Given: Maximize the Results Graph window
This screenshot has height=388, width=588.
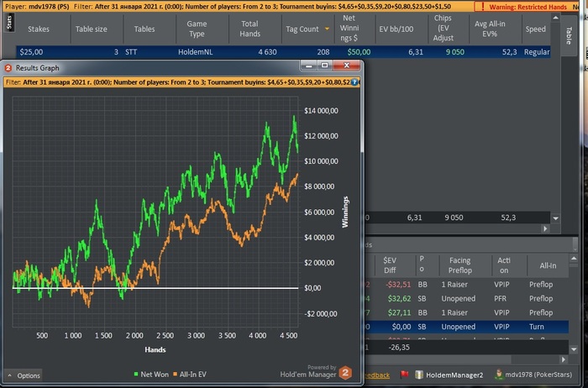Looking at the screenshot, I should 324,66.
